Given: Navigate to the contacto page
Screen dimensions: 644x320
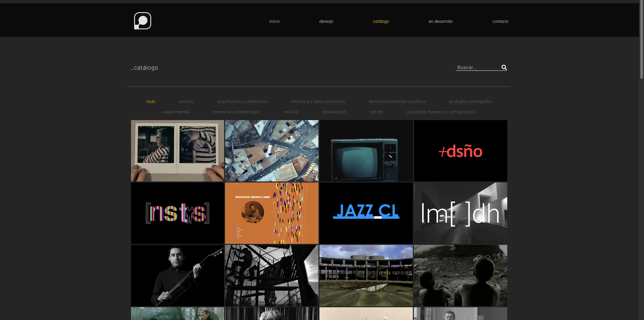Looking at the screenshot, I should tap(500, 21).
